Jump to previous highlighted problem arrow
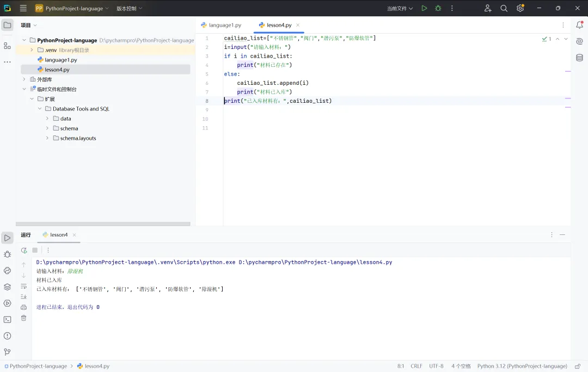The image size is (588, 372). point(558,39)
